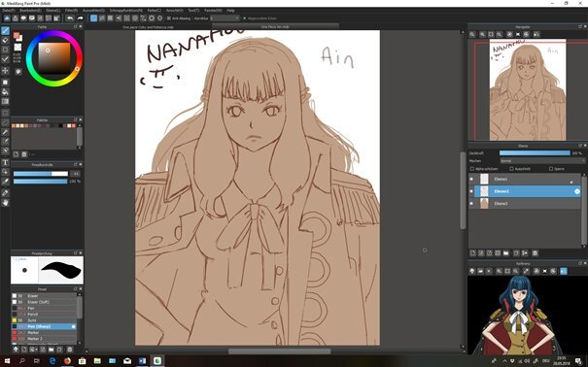
Task: Click the cloud icon in top toolbar
Action: click(7, 18)
